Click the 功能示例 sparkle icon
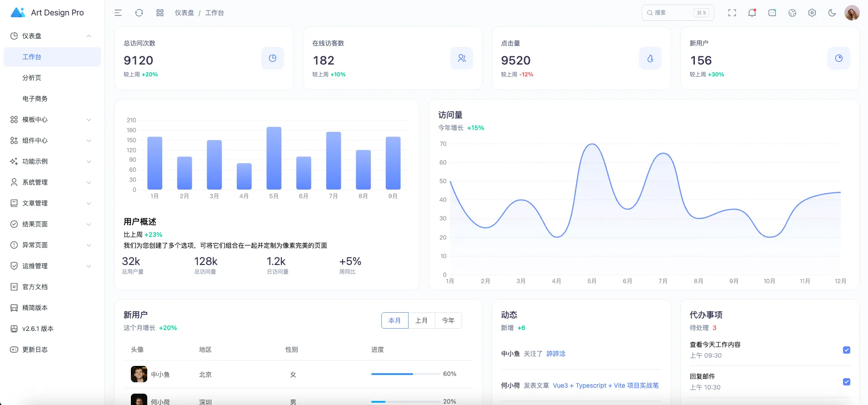This screenshot has width=868, height=405. click(14, 161)
